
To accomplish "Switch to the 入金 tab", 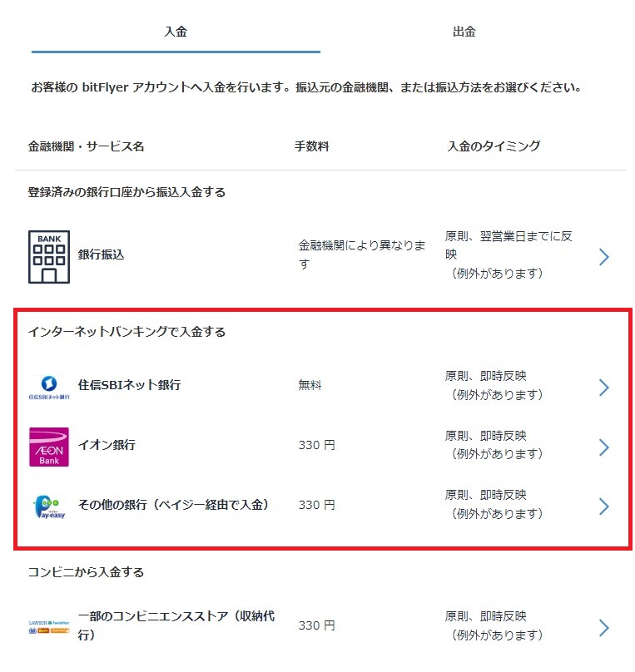I will click(176, 32).
